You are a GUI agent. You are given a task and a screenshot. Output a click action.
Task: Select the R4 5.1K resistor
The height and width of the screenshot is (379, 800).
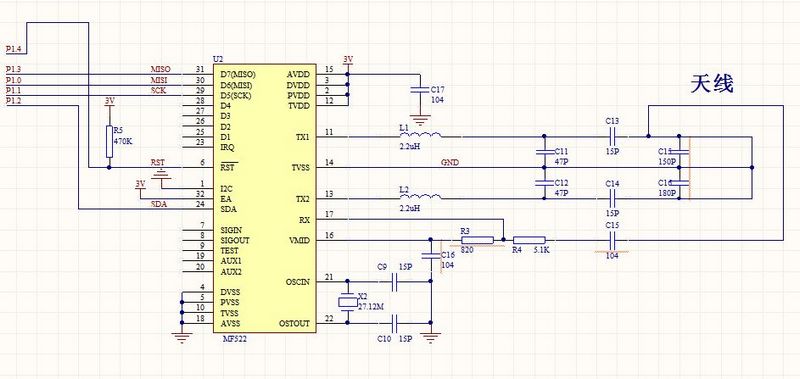tap(529, 240)
